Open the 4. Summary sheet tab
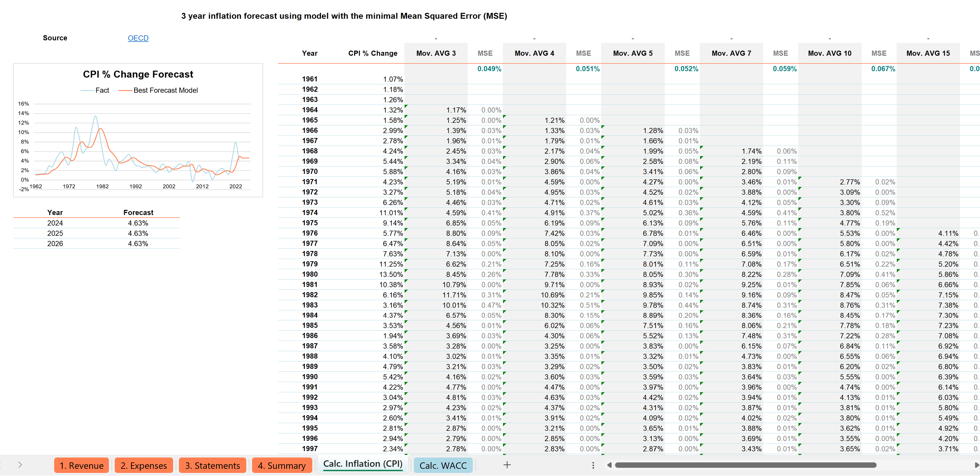Viewport: 980px width, 476px height. tap(282, 465)
